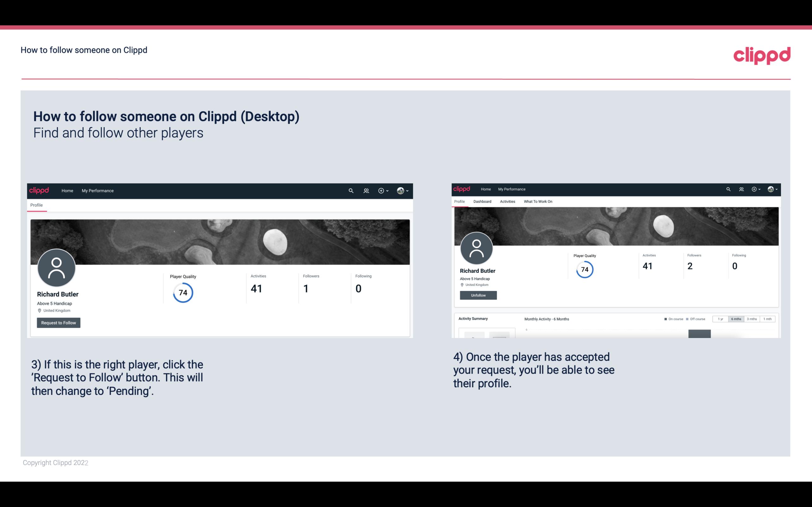This screenshot has height=507, width=812.
Task: Click the 'Request to Follow' button
Action: (58, 323)
